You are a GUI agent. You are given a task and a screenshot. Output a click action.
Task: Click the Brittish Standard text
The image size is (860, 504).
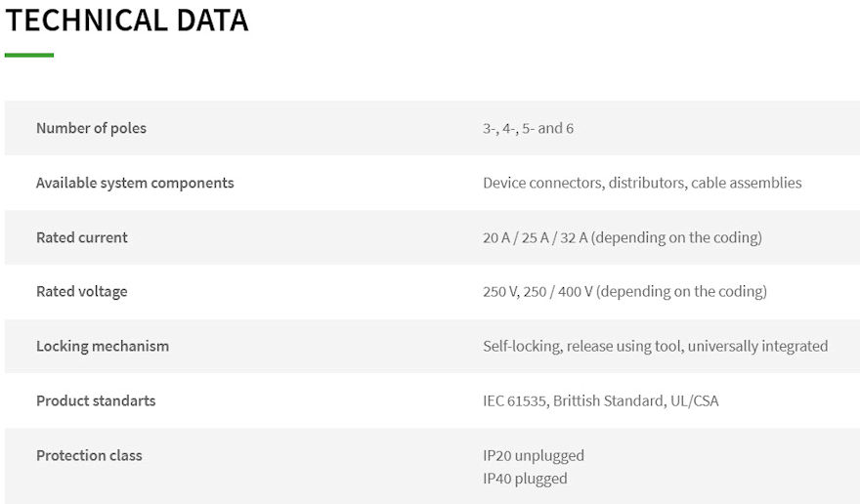coord(601,400)
